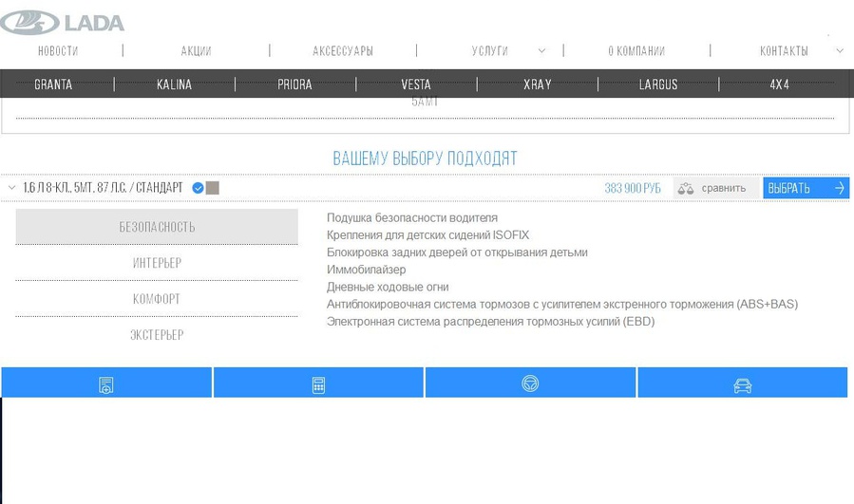Click the LADA logo
This screenshot has width=854, height=504.
[x=62, y=23]
